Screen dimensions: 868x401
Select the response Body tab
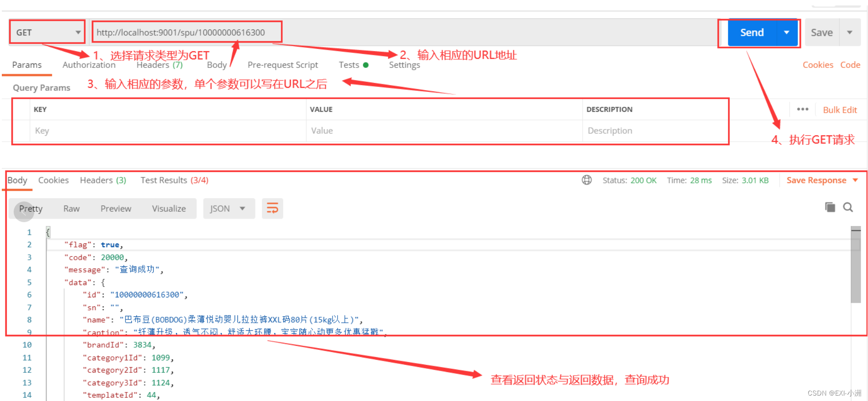[x=18, y=180]
